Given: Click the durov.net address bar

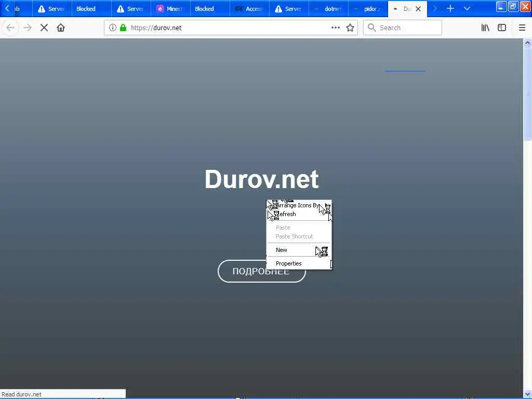Looking at the screenshot, I should [231, 28].
